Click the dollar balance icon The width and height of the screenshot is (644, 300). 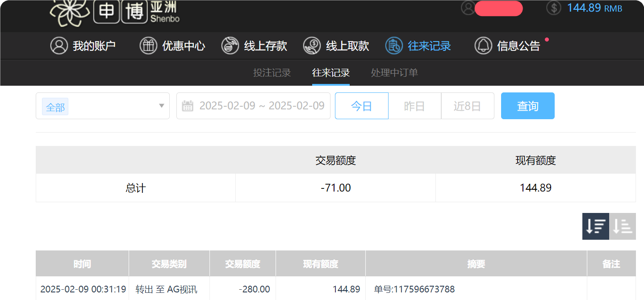point(553,8)
